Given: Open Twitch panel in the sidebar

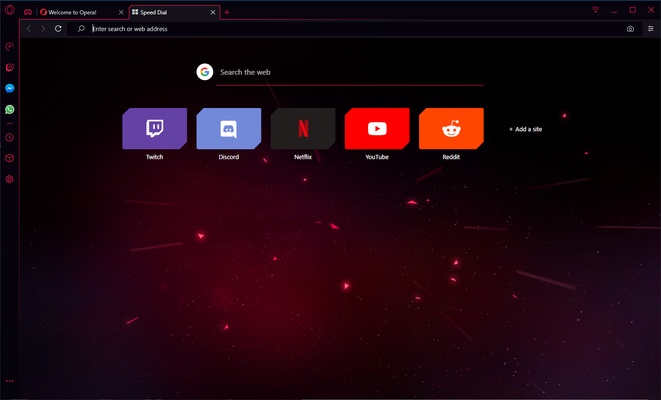Looking at the screenshot, I should tap(9, 67).
